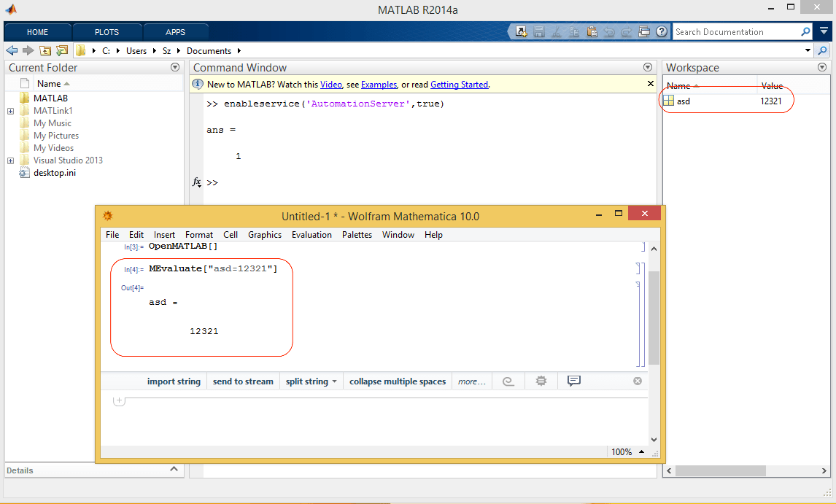Click the search magnifier beside the address bar
Image resolution: width=836 pixels, height=504 pixels.
(823, 50)
